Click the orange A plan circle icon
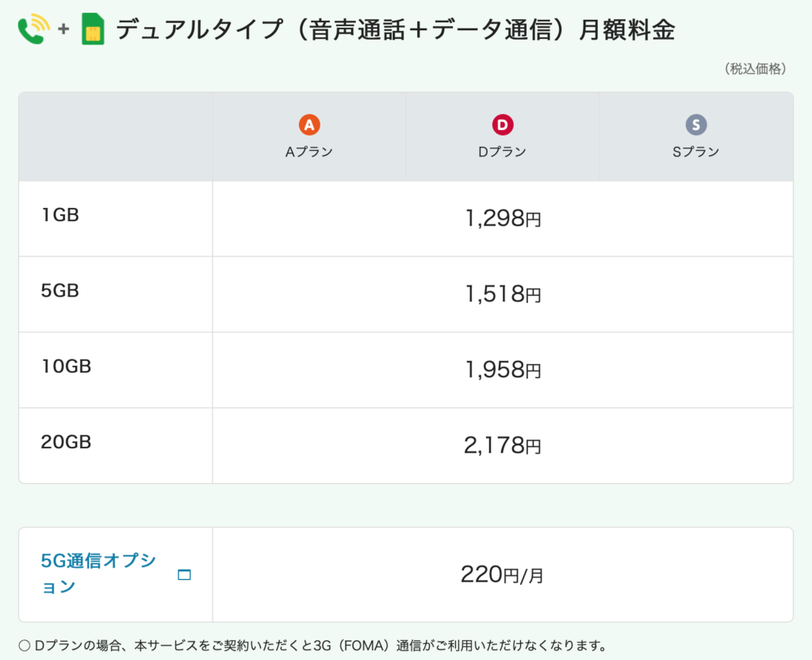 click(x=309, y=125)
